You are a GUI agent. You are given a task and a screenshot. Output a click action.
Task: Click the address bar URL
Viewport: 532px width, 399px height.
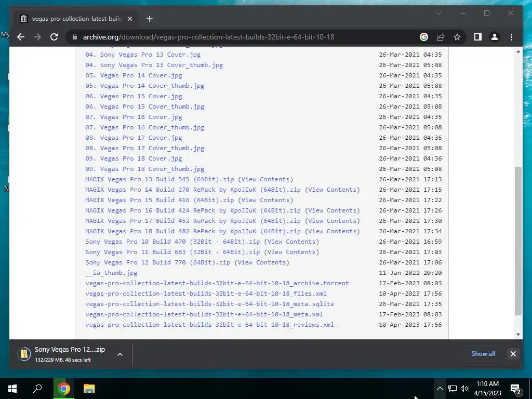pos(209,37)
